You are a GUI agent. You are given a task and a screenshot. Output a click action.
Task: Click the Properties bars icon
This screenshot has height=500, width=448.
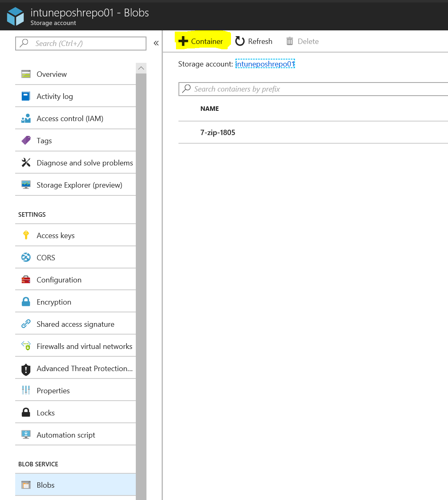[26, 390]
